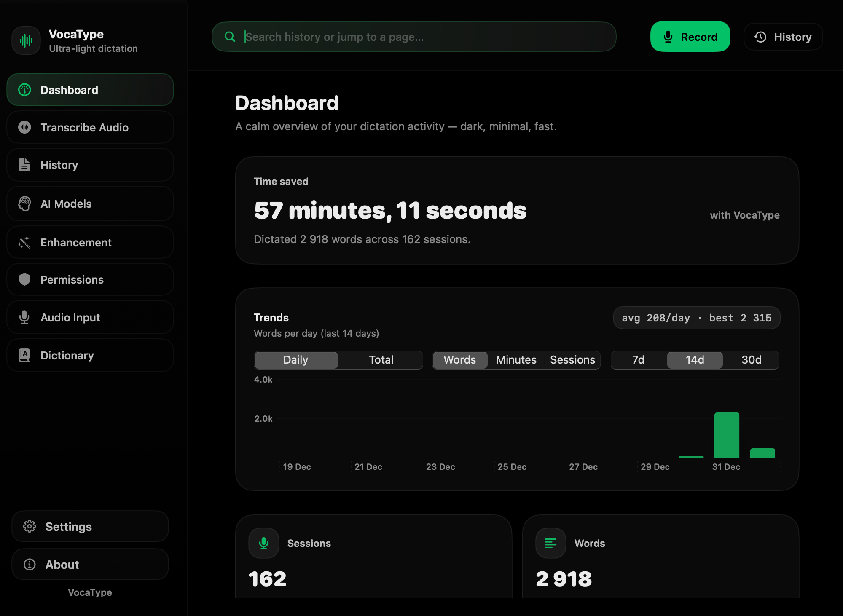Open History from the top bar
Viewport: 843px width, 616px height.
(783, 37)
